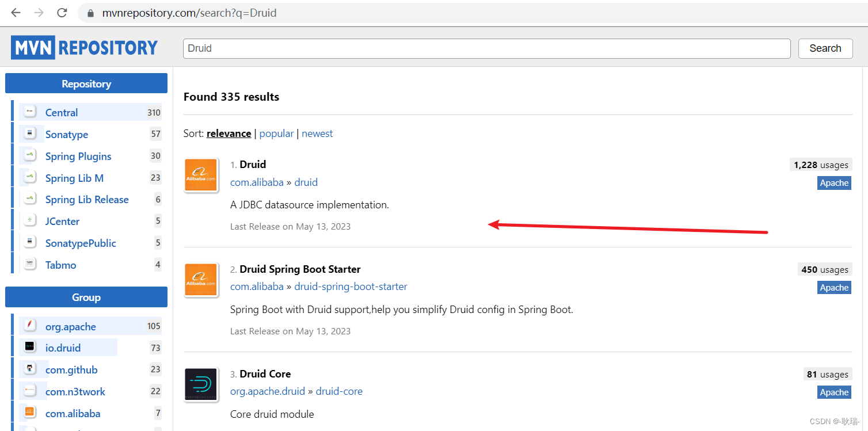Go back with browser back arrow
The width and height of the screenshot is (868, 431).
(x=16, y=13)
